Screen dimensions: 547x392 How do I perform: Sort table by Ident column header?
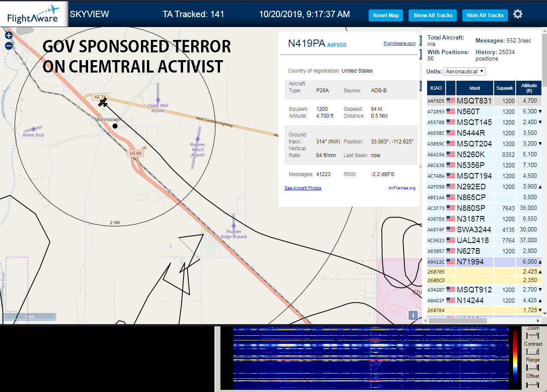[x=475, y=88]
